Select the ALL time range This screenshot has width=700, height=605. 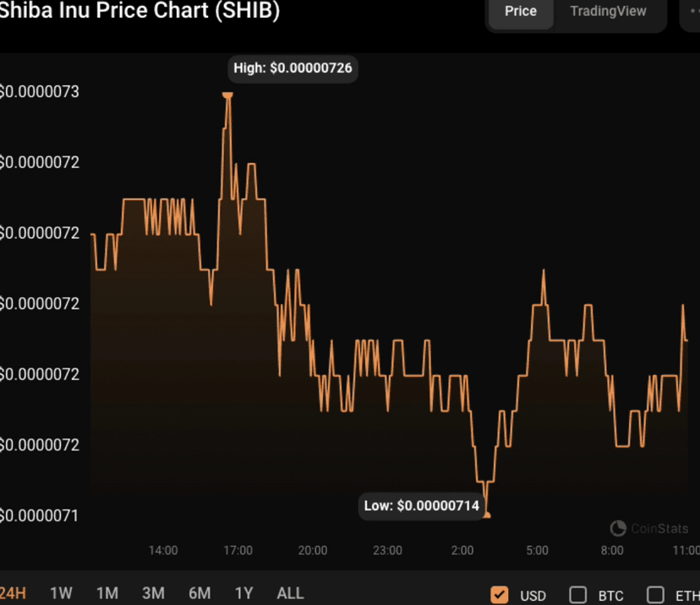click(290, 593)
